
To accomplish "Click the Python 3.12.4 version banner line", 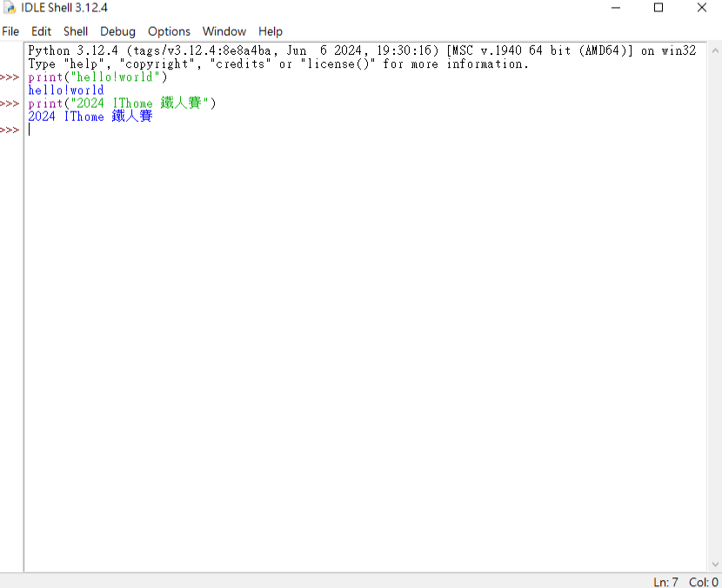I will click(362, 50).
